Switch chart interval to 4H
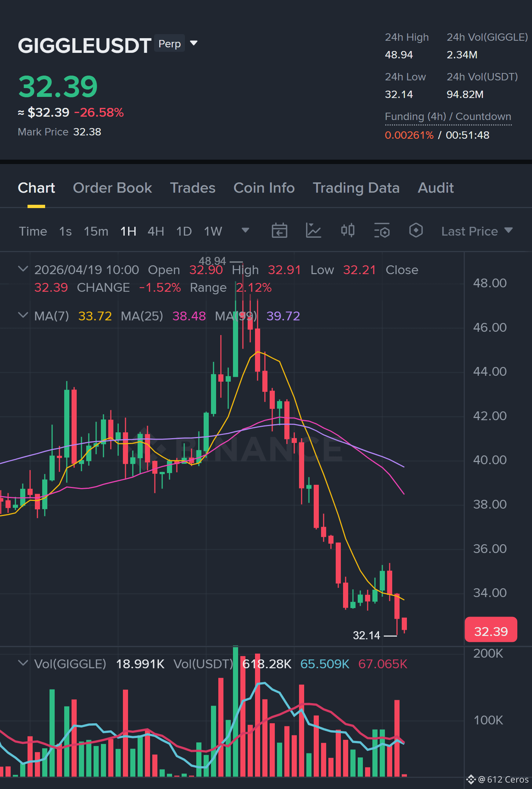 (x=156, y=231)
